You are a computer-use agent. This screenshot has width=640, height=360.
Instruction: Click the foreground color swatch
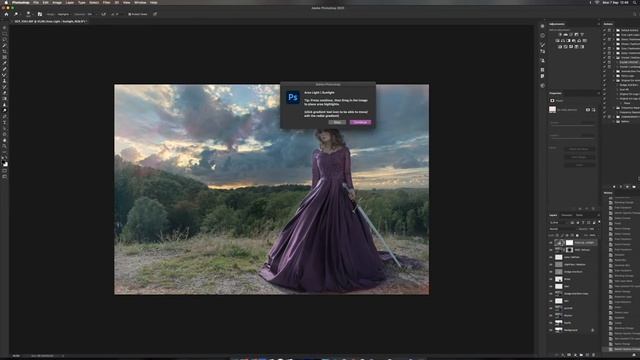4,162
